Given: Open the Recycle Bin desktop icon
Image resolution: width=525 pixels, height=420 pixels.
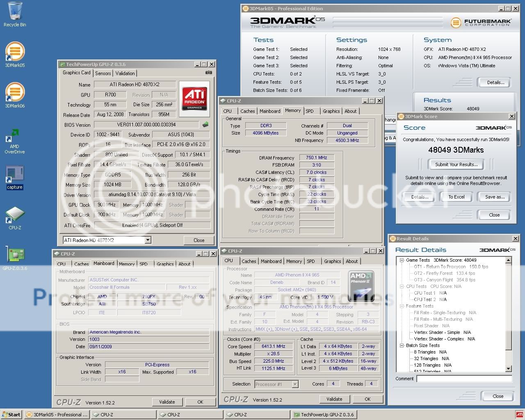Looking at the screenshot, I should 15,15.
